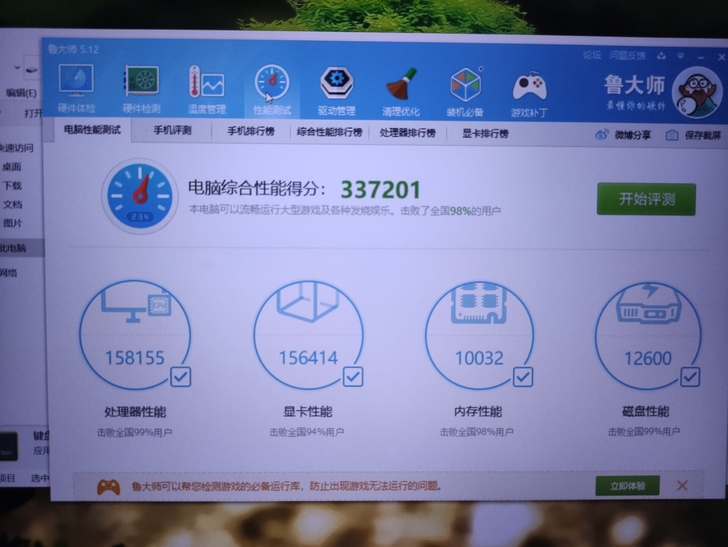Screen dimensions: 728x547
Task: Click the 鲁大师 mascot avatar
Action: point(697,92)
